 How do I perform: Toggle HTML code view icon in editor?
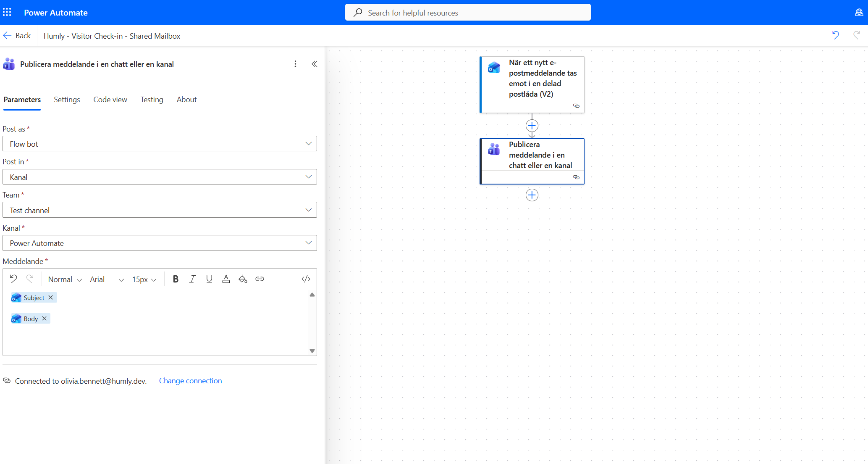tap(306, 279)
